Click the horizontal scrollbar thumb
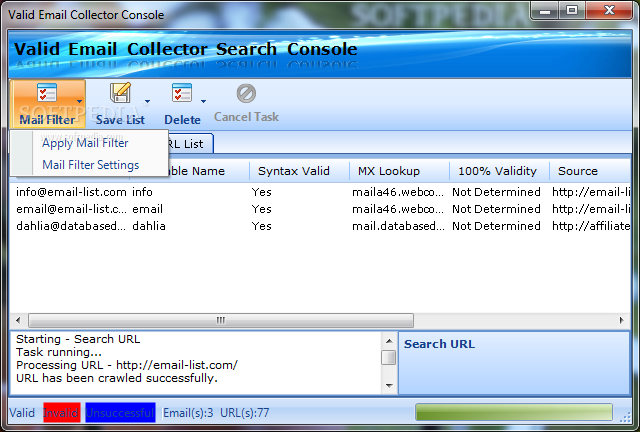 click(221, 320)
